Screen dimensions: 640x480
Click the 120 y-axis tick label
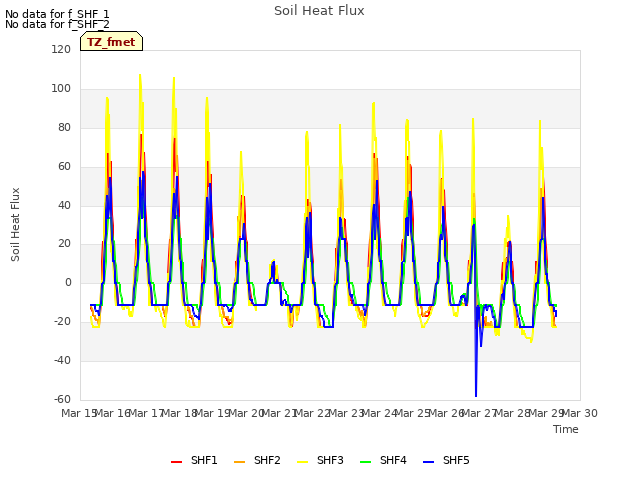point(61,49)
